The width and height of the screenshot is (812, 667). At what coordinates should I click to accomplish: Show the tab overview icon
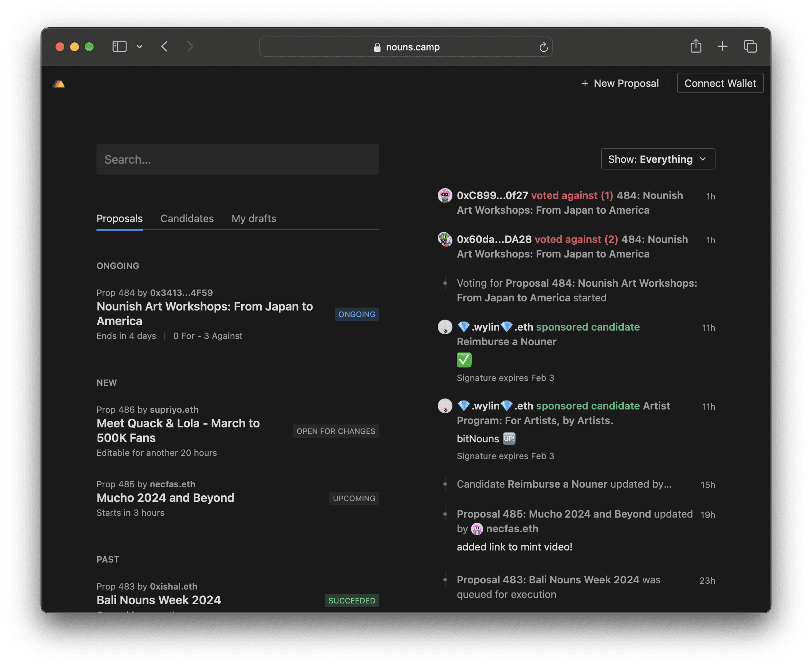[x=750, y=46]
